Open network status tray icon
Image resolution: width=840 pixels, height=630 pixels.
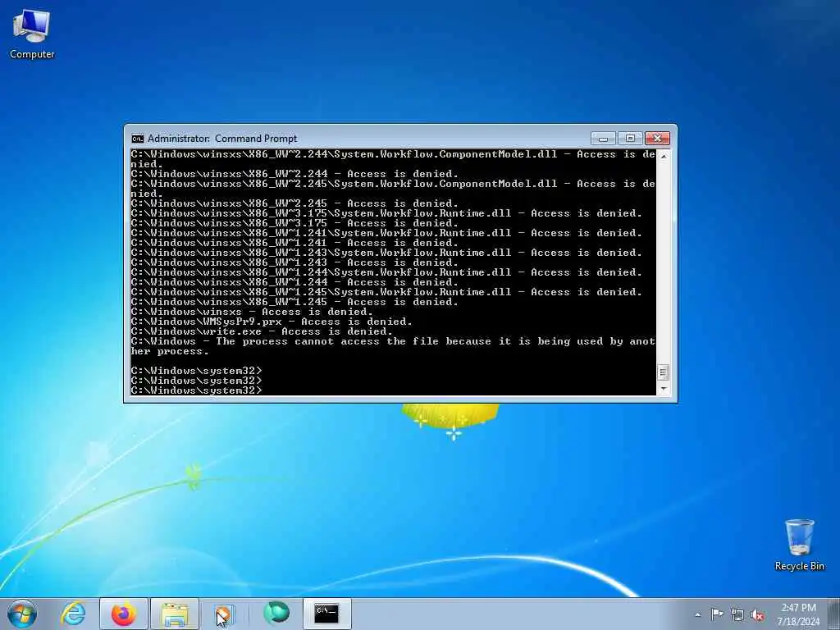pos(737,614)
